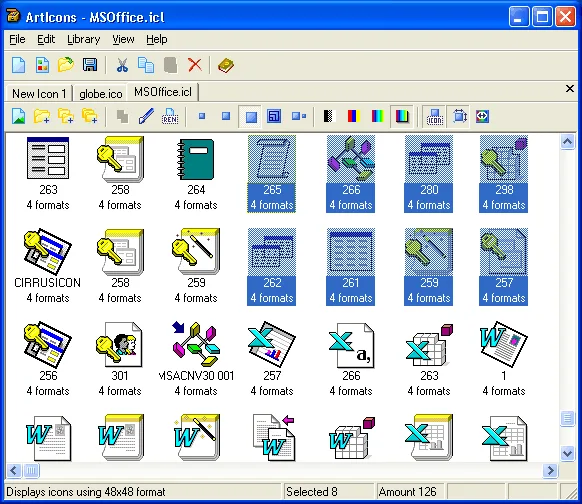The image size is (582, 504).
Task: Toggle the smallest icon size view button
Action: (202, 117)
